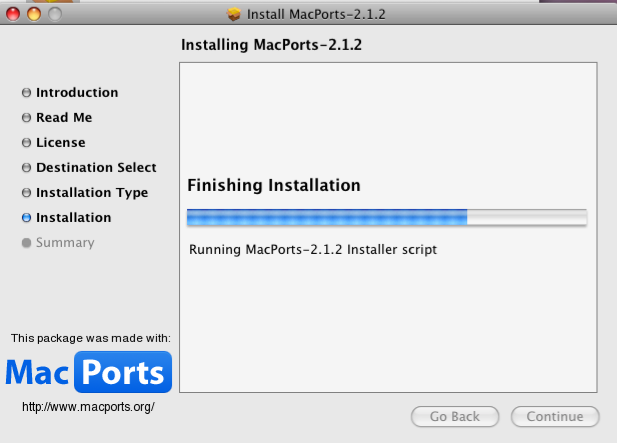Click the grey zoom button in title bar
This screenshot has width=617, height=443.
pyautogui.click(x=53, y=14)
